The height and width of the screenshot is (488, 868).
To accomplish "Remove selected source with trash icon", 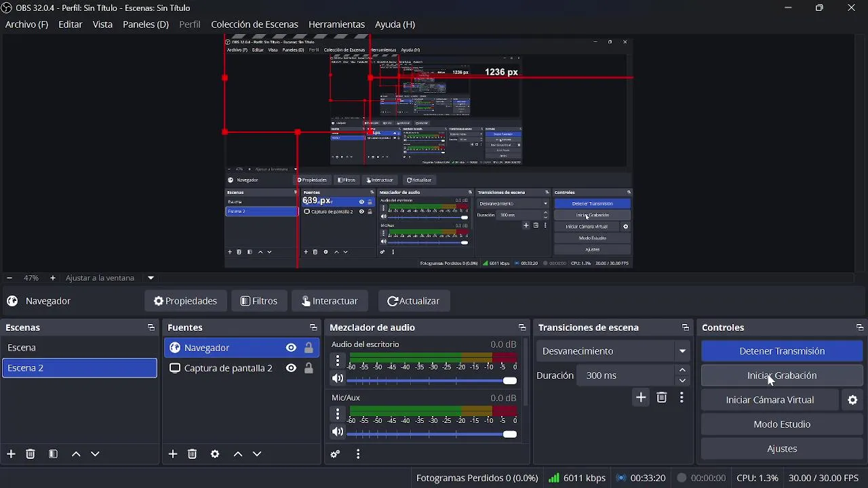I will (193, 454).
